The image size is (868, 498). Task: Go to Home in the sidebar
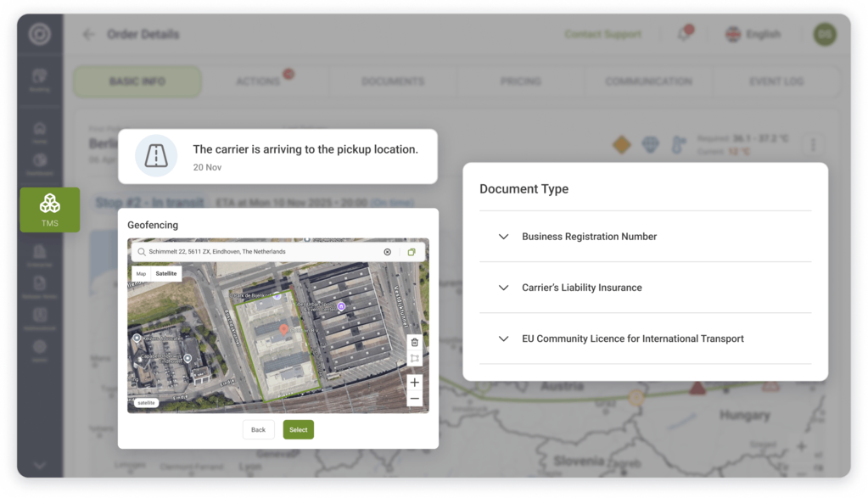click(39, 133)
